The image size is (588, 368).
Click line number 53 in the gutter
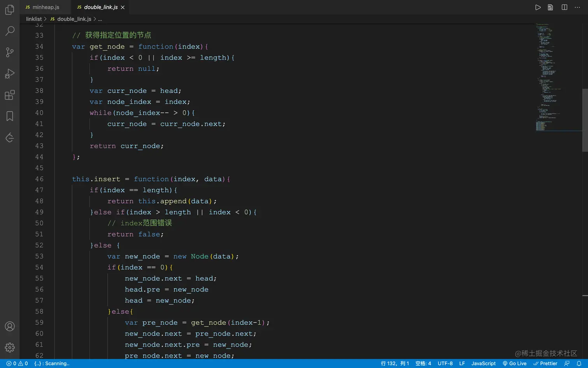[39, 256]
